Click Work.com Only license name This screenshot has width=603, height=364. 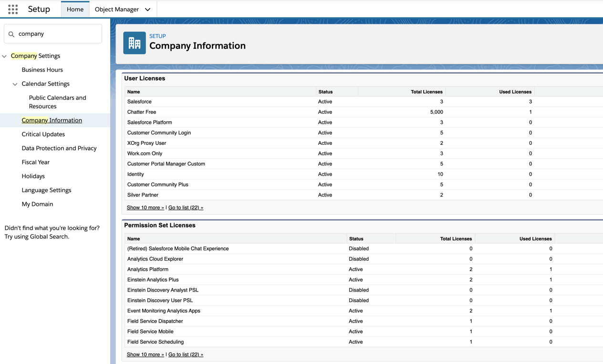[145, 153]
